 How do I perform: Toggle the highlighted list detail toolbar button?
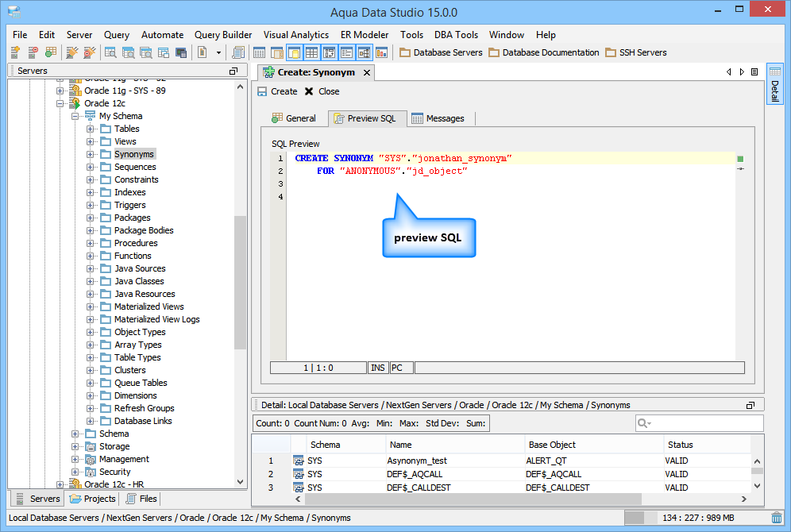pos(346,52)
